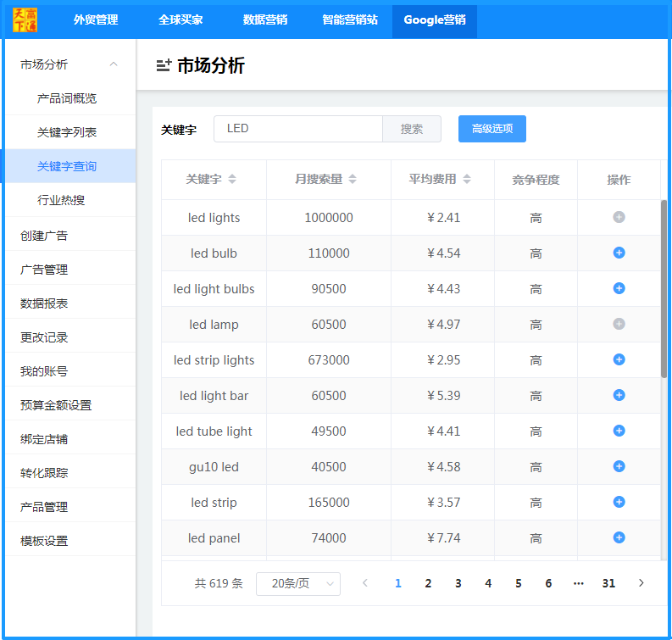The width and height of the screenshot is (672, 640).
Task: Add the "led tube light" keyword via plus icon
Action: (619, 431)
